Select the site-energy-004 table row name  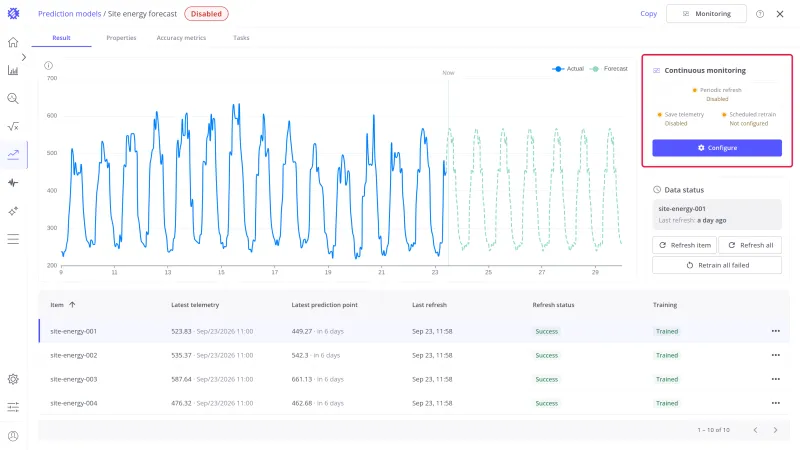pyautogui.click(x=73, y=403)
